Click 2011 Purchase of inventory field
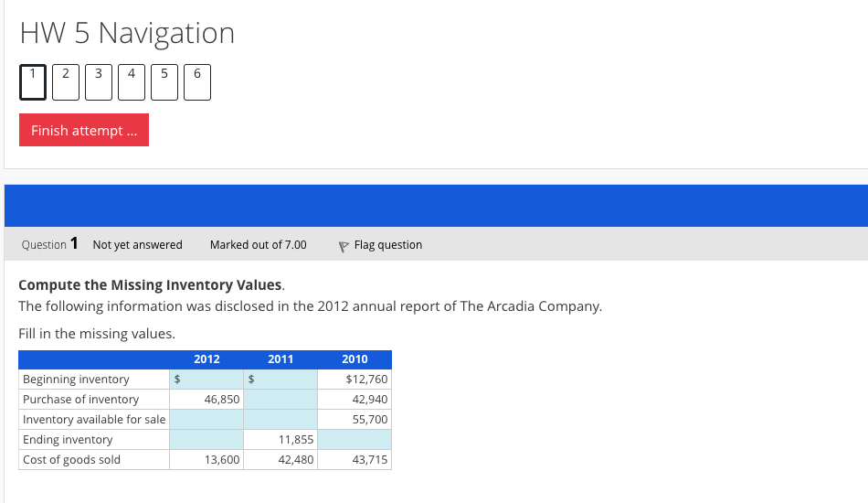Viewport: 868px width, 503px height. click(281, 400)
